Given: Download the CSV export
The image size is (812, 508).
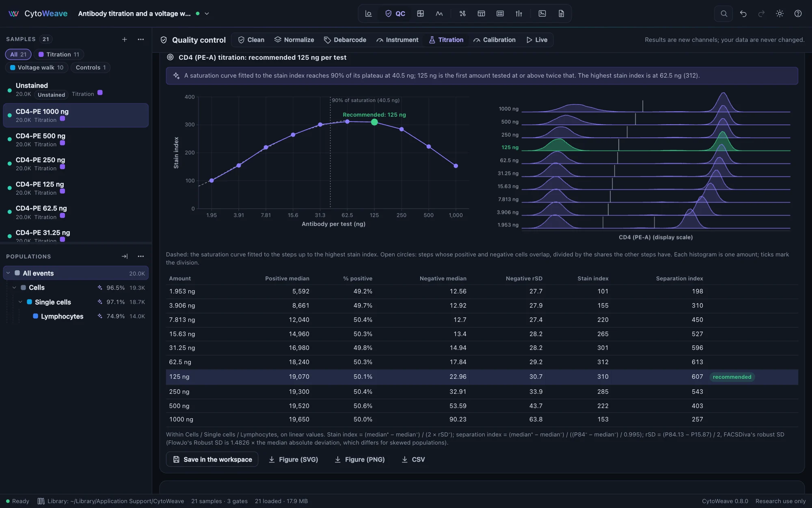Looking at the screenshot, I should coord(413,459).
